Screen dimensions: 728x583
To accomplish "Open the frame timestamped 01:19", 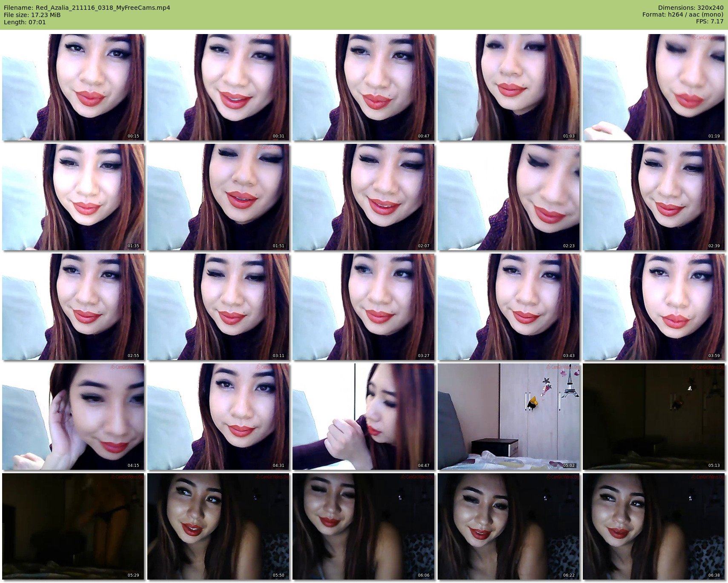I will (654, 87).
